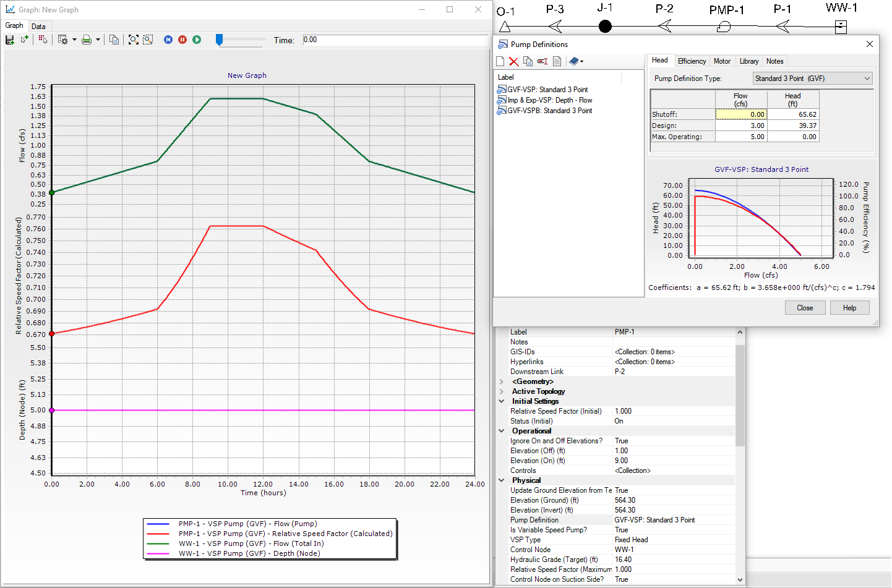The height and width of the screenshot is (588, 892).
Task: Click the Zoom Extents graph icon
Action: pyautogui.click(x=133, y=40)
